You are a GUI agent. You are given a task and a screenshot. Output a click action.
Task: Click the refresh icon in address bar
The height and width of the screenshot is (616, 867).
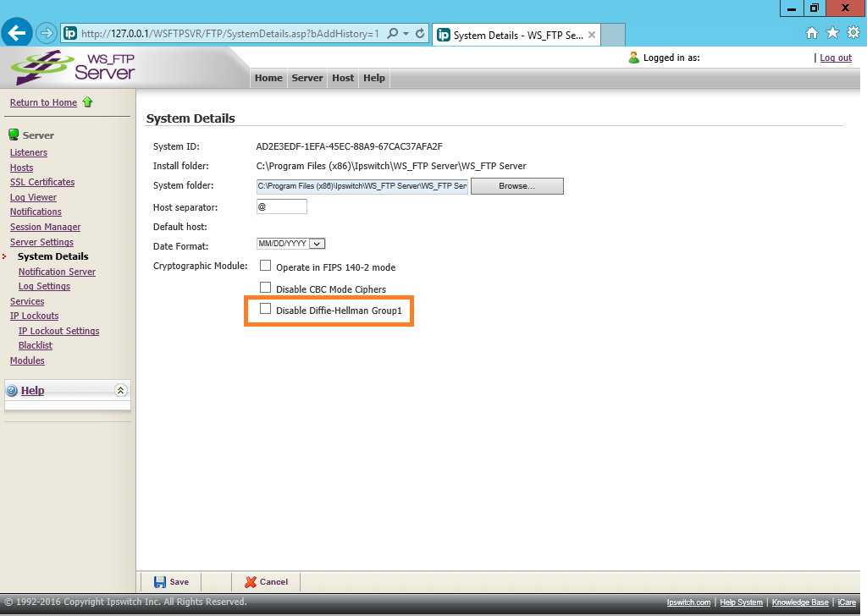tap(420, 34)
